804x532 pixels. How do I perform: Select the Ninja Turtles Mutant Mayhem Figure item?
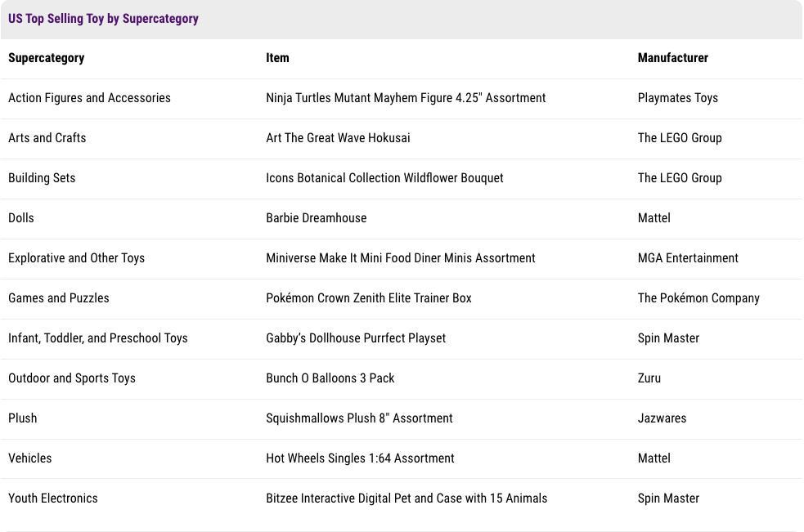(x=406, y=98)
